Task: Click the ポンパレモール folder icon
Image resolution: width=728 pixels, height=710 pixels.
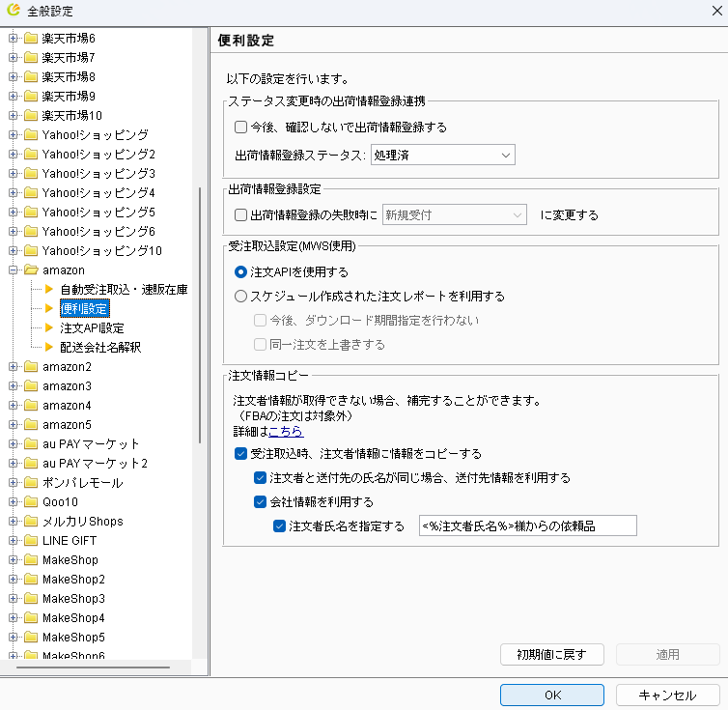Action: (31, 482)
